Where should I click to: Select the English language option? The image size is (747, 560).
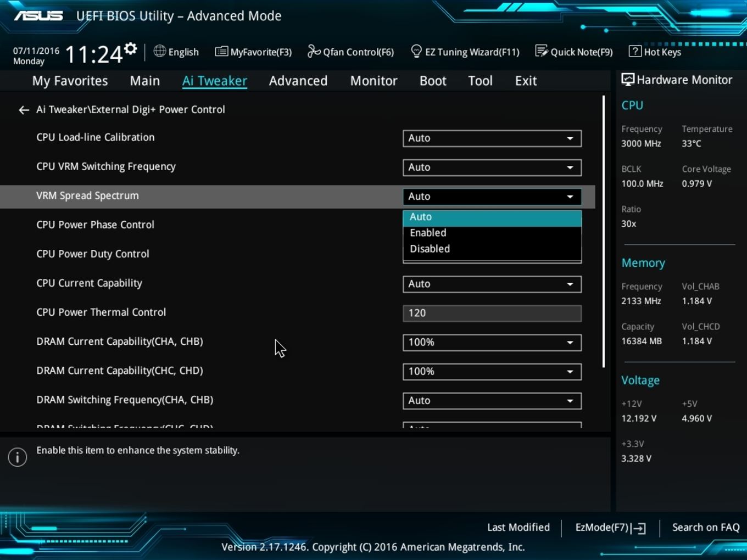coord(183,52)
